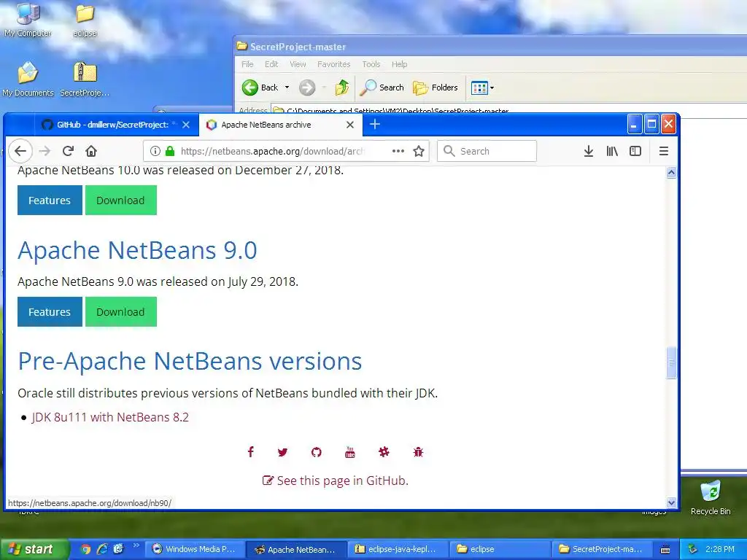This screenshot has height=560, width=747.
Task: Launch Internet Explorer from quick launch
Action: tap(102, 549)
